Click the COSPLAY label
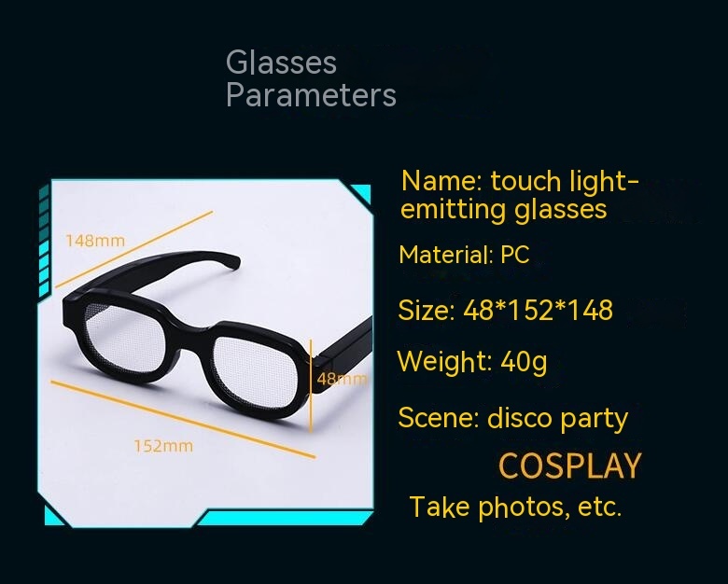This screenshot has width=728, height=584. tap(570, 466)
